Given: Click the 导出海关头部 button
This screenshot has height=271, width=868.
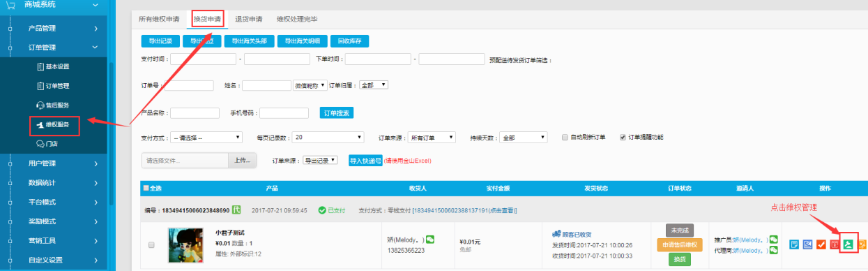Looking at the screenshot, I should pos(249,41).
